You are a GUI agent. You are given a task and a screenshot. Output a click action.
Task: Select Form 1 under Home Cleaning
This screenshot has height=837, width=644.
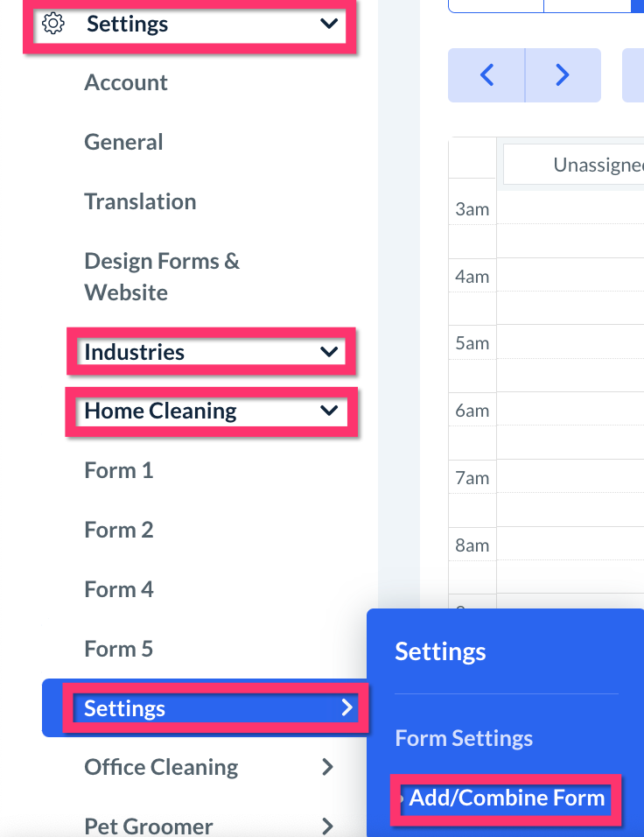coord(118,471)
